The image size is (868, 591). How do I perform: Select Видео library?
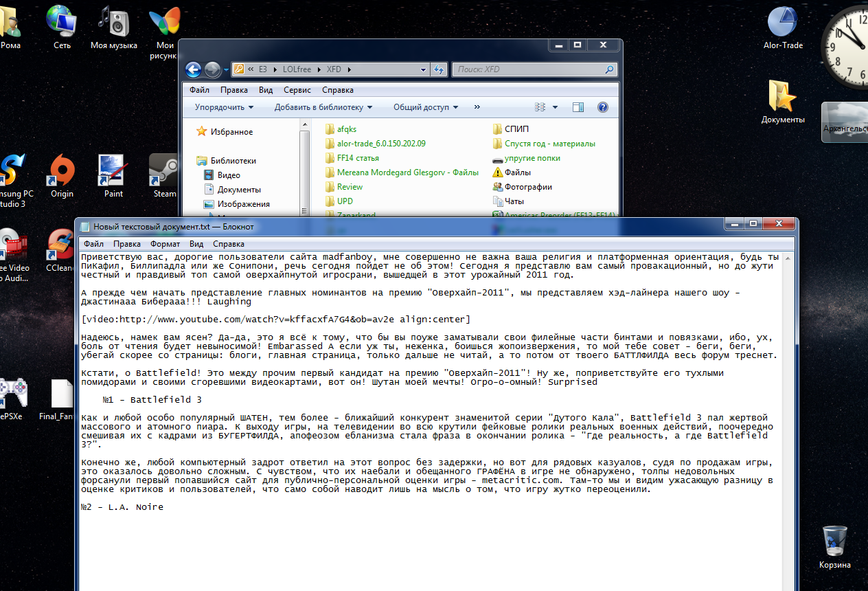[222, 175]
